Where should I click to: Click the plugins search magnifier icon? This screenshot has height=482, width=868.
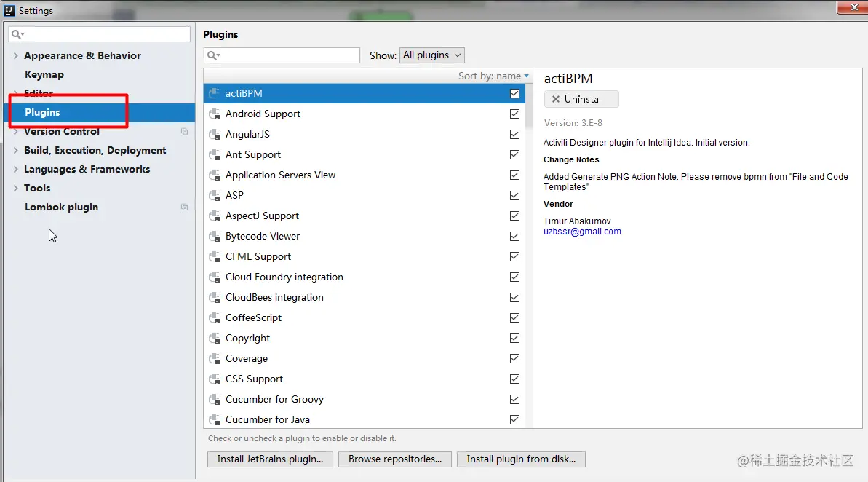[213, 55]
